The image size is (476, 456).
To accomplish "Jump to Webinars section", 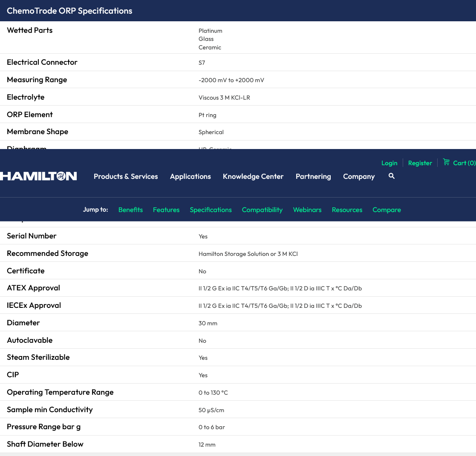I will click(307, 209).
